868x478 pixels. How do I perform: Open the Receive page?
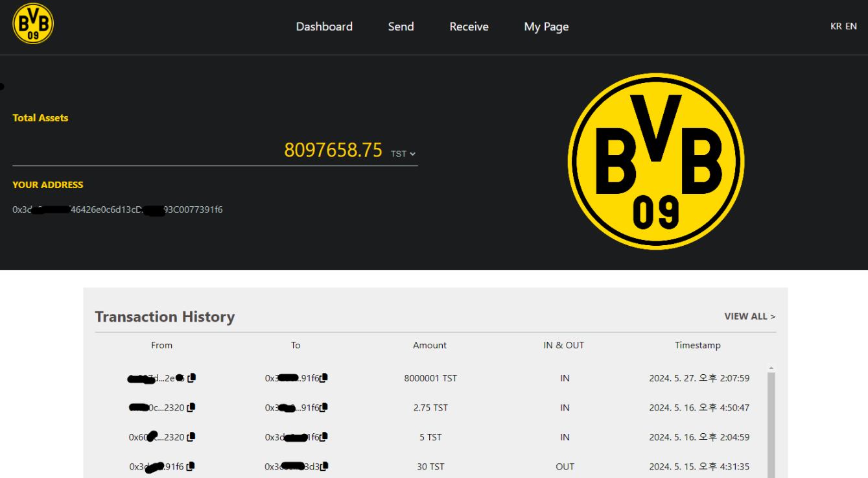469,27
